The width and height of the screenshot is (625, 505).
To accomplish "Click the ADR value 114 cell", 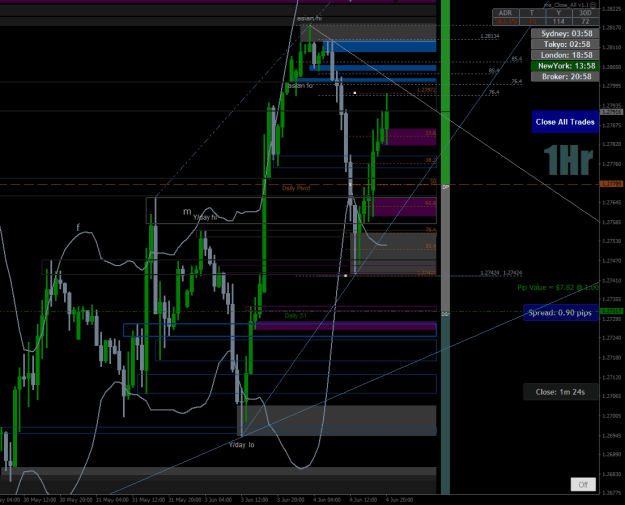I will click(x=558, y=22).
